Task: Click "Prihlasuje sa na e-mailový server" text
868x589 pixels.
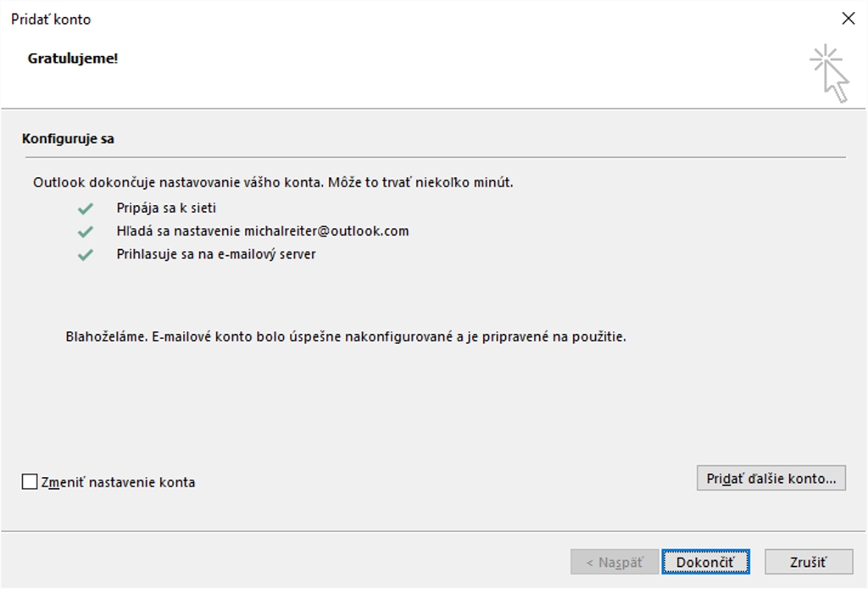Action: point(216,254)
